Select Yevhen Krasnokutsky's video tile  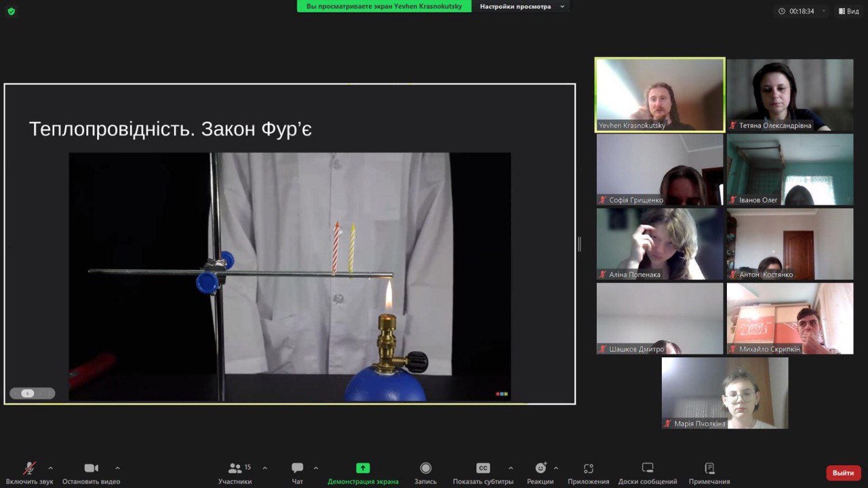click(660, 94)
